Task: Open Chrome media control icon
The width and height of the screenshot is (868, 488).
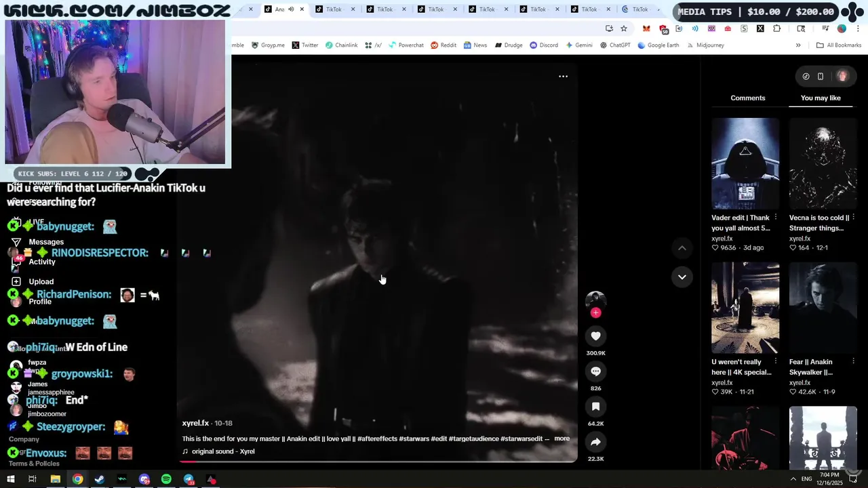Action: click(x=825, y=28)
